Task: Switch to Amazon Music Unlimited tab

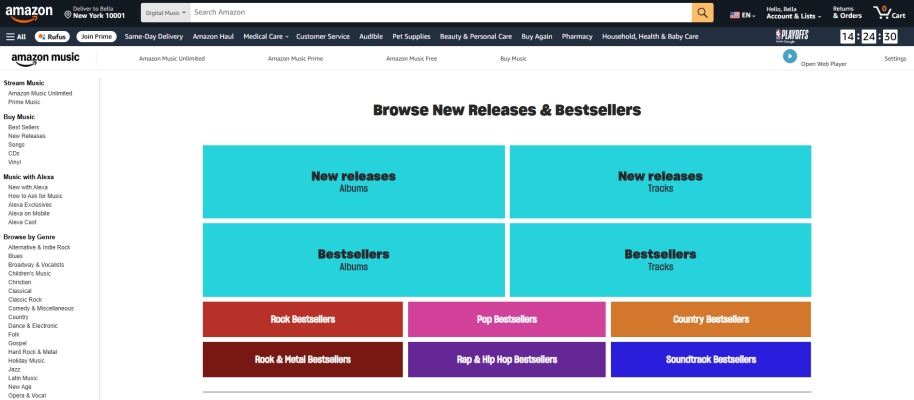Action: coord(172,58)
